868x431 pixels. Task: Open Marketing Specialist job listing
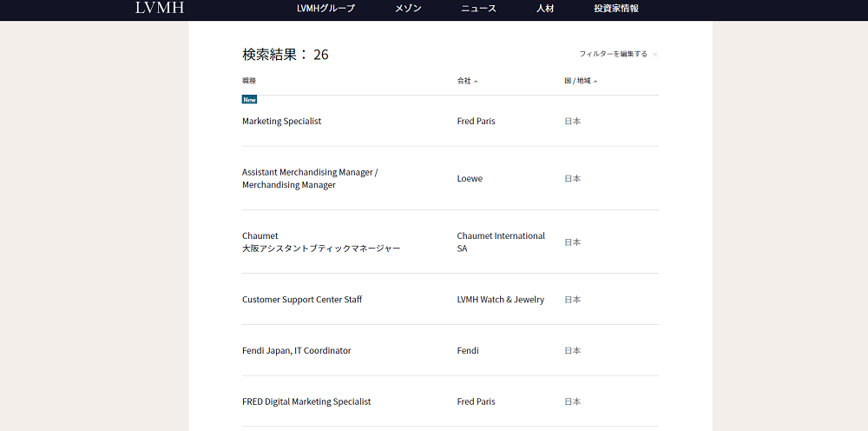tap(282, 121)
